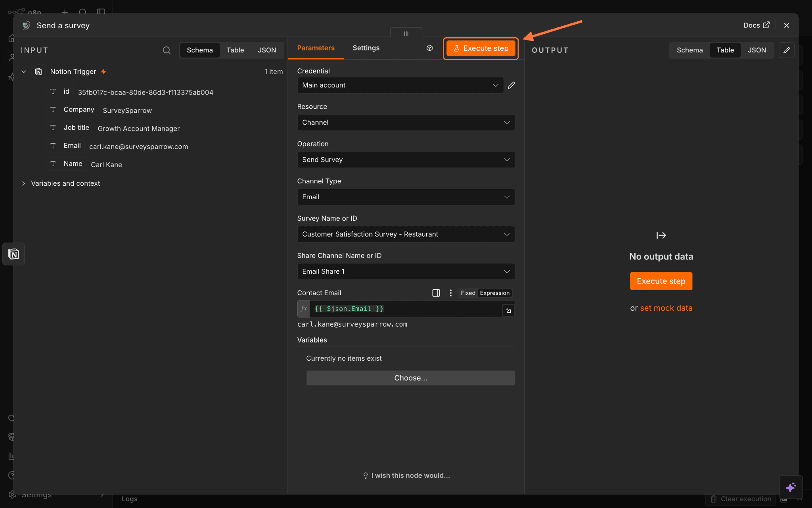Click I wish this node would... link
The height and width of the screenshot is (508, 812).
(406, 475)
